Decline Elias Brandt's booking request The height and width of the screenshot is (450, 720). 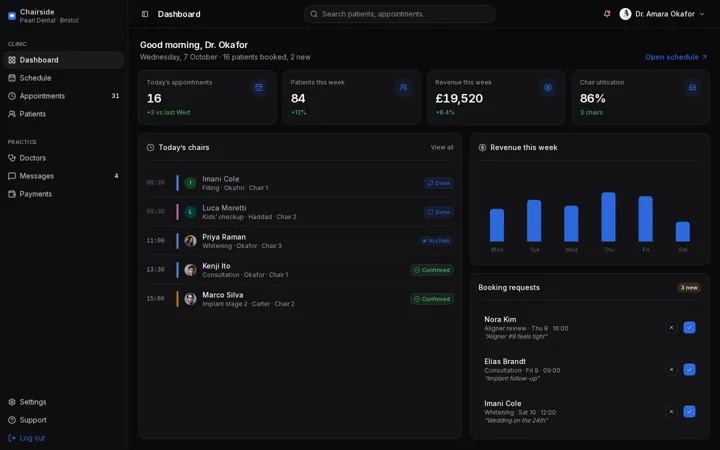coord(671,369)
